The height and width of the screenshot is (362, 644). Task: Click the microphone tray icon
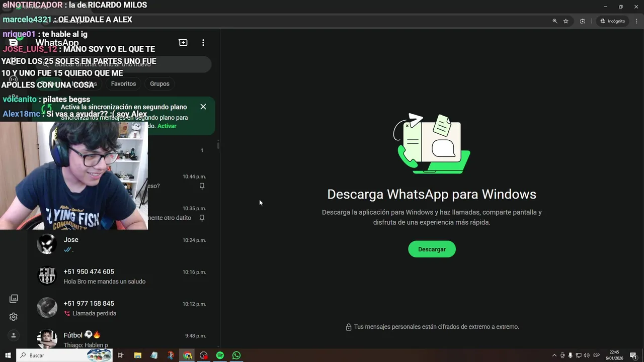(x=570, y=355)
